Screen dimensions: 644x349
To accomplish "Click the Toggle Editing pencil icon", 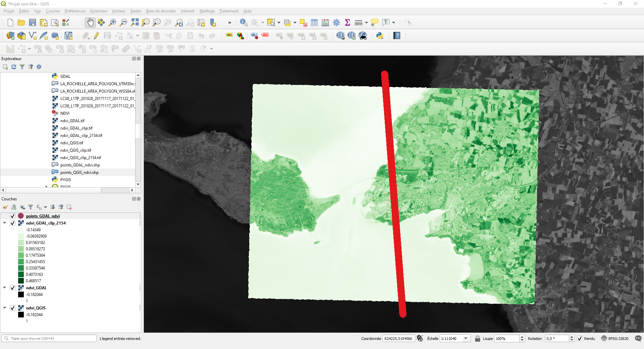I will tap(96, 36).
